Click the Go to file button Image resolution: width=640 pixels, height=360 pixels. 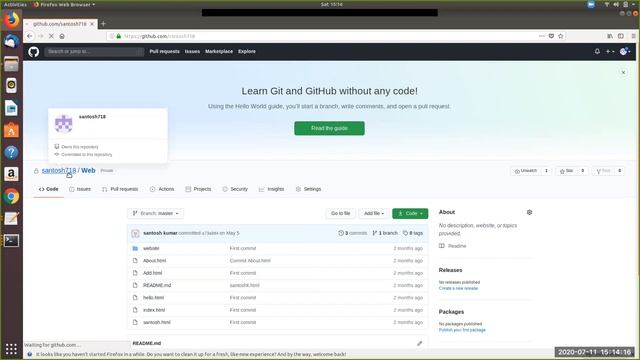coord(340,213)
